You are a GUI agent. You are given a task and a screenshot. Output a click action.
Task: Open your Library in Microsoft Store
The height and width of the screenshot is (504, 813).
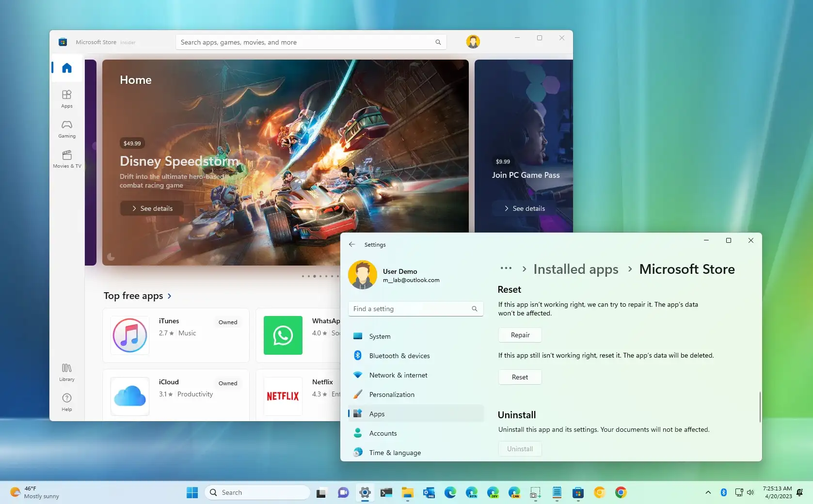(66, 371)
